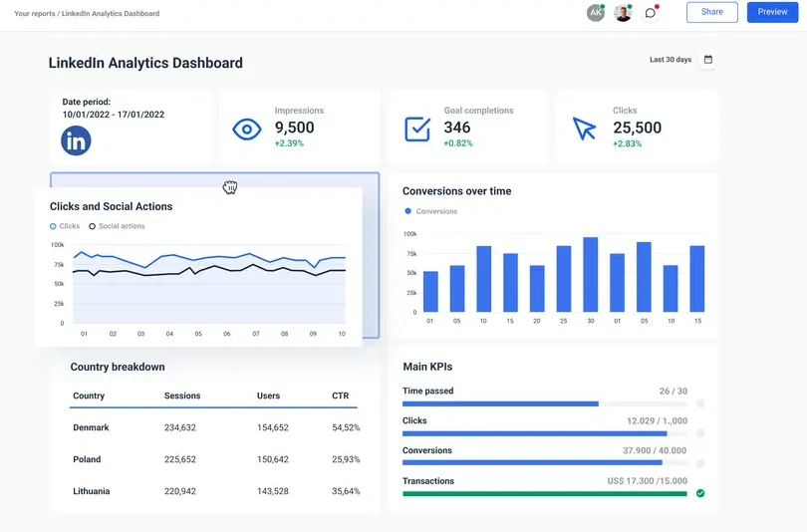The image size is (807, 532).
Task: Click the Share button
Action: 711,12
